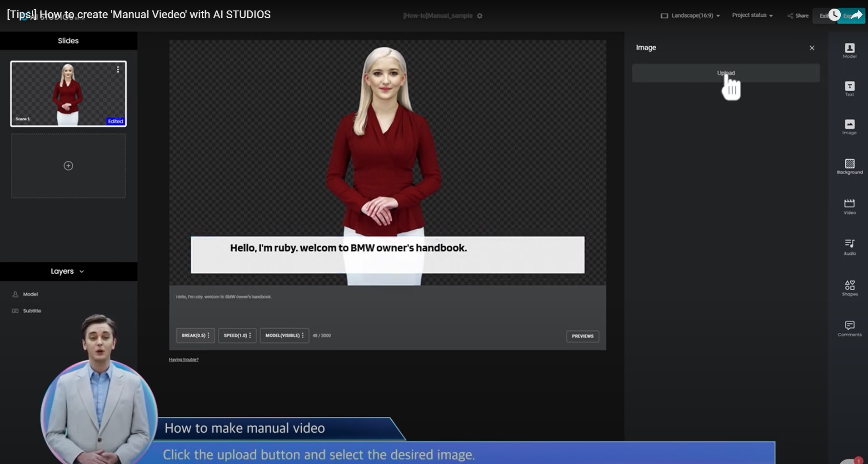Open the Comments panel icon

point(849,328)
